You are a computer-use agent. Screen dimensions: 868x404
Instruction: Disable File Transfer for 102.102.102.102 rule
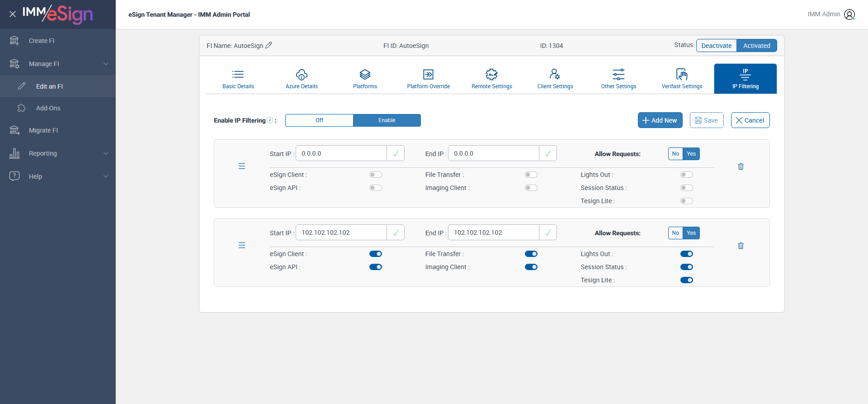coord(531,254)
